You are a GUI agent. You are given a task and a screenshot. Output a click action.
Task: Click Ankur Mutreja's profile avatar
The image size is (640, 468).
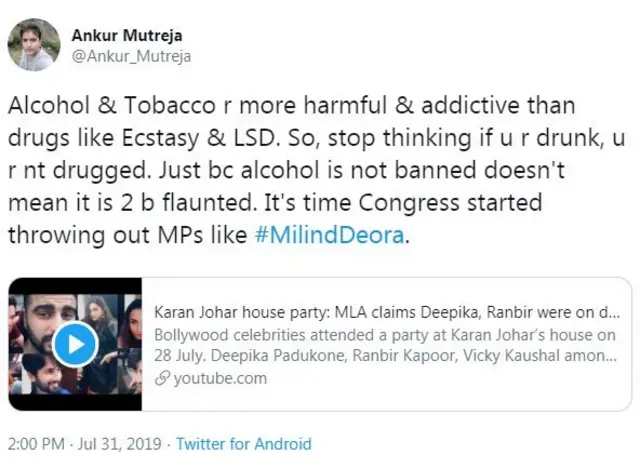(x=34, y=45)
